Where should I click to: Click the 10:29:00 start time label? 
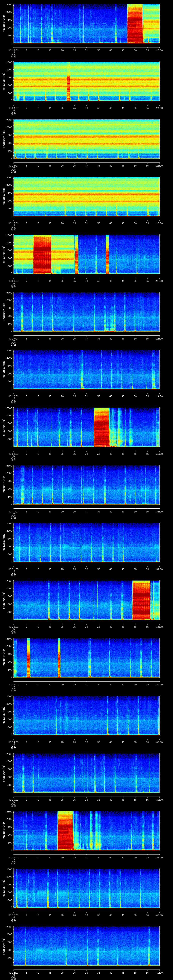[x=13, y=454]
